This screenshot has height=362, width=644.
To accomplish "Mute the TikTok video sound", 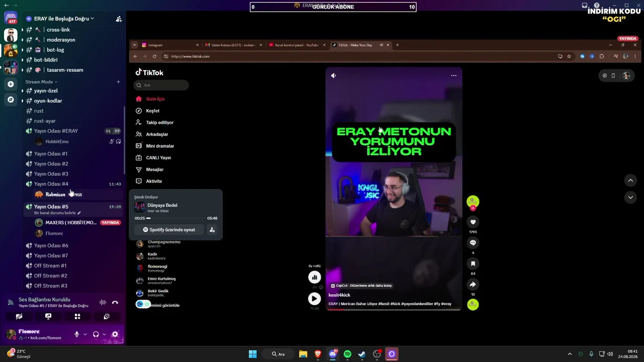I will [334, 75].
